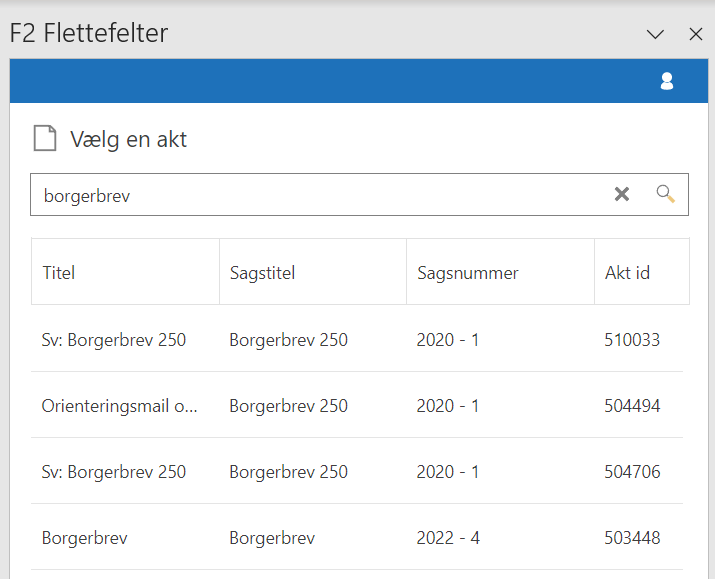
Task: Click the user profile icon in blue bar
Action: (x=667, y=81)
